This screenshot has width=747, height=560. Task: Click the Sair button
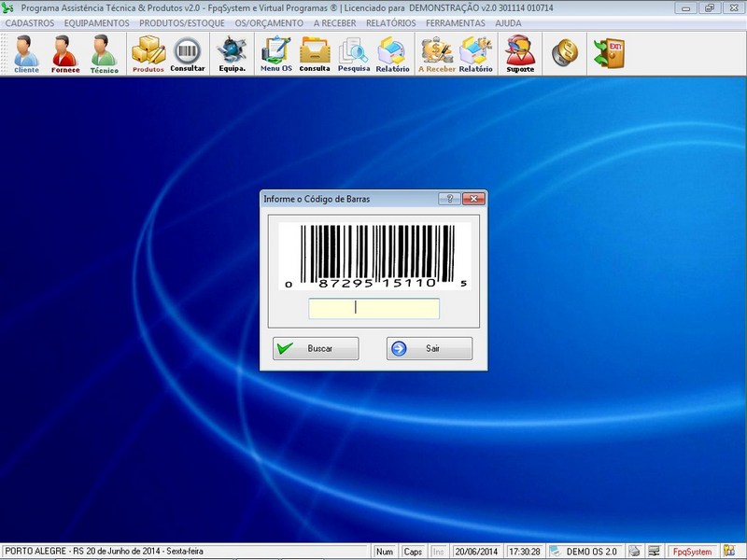click(x=430, y=348)
